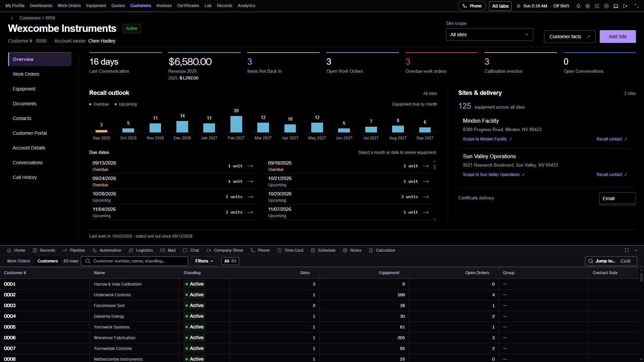
Task: Toggle light/dark theme sun icon
Action: (588, 6)
